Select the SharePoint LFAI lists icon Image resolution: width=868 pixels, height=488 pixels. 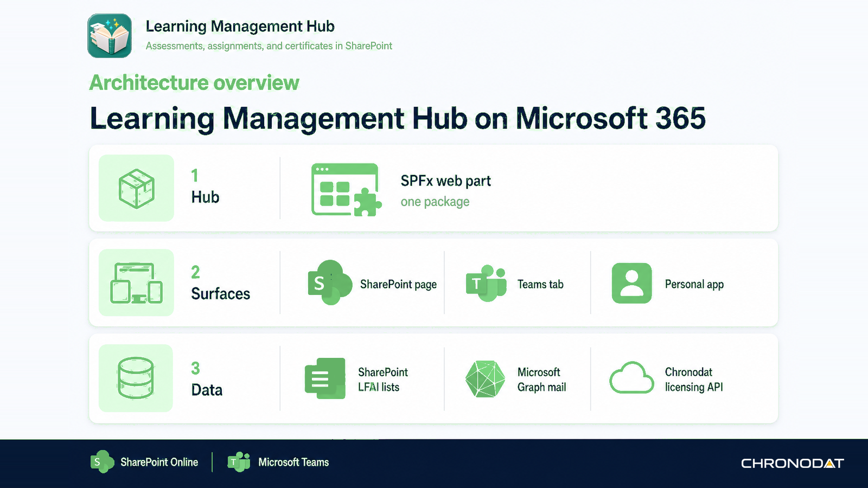(325, 378)
